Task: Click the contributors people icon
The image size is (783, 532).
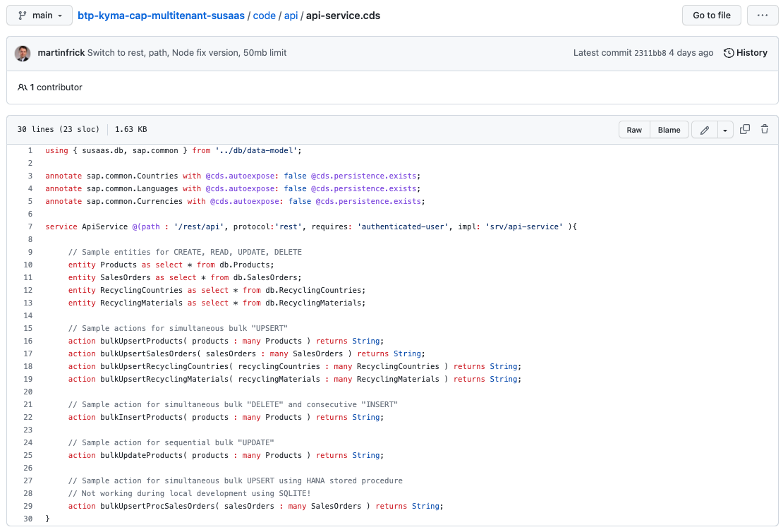Action: [x=22, y=87]
